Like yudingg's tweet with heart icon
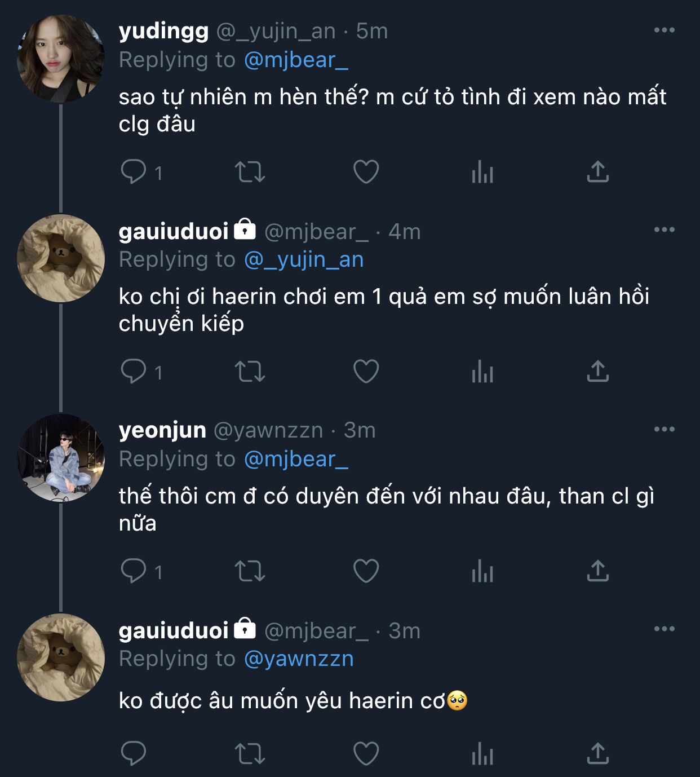This screenshot has height=777, width=700. (366, 172)
